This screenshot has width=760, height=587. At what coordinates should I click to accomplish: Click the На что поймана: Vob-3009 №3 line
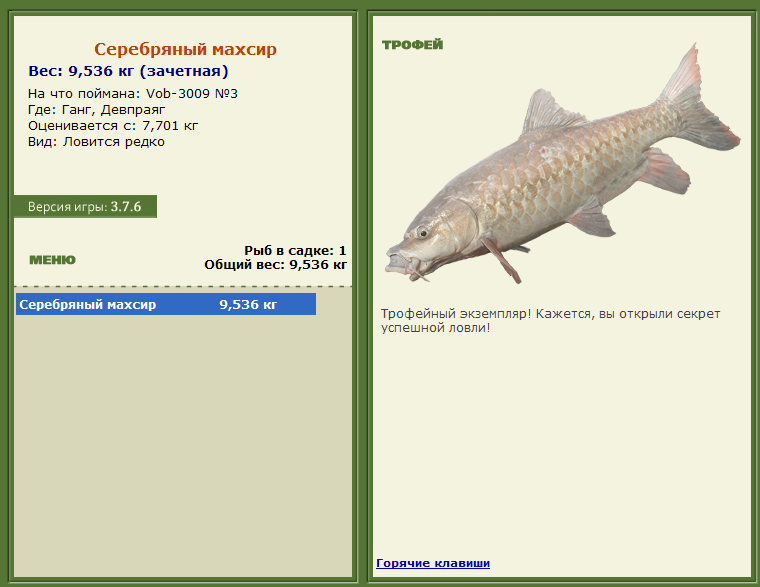(x=133, y=94)
